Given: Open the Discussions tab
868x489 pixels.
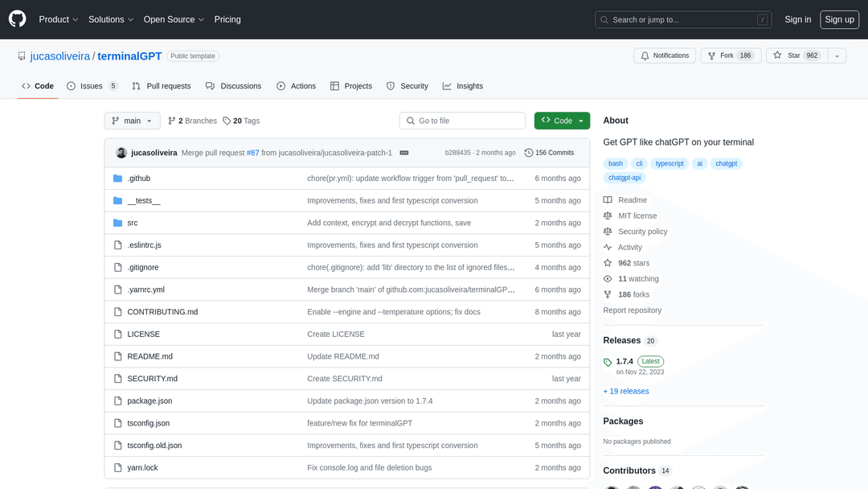Looking at the screenshot, I should pos(233,86).
